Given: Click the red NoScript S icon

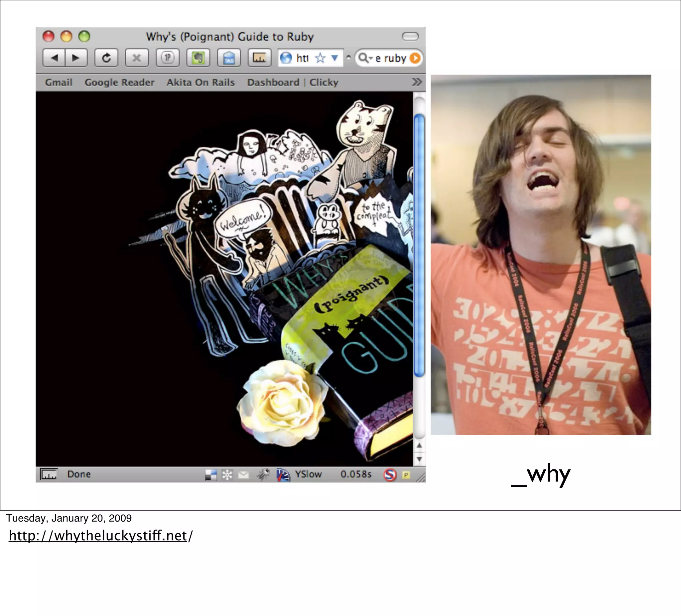Looking at the screenshot, I should pyautogui.click(x=390, y=475).
